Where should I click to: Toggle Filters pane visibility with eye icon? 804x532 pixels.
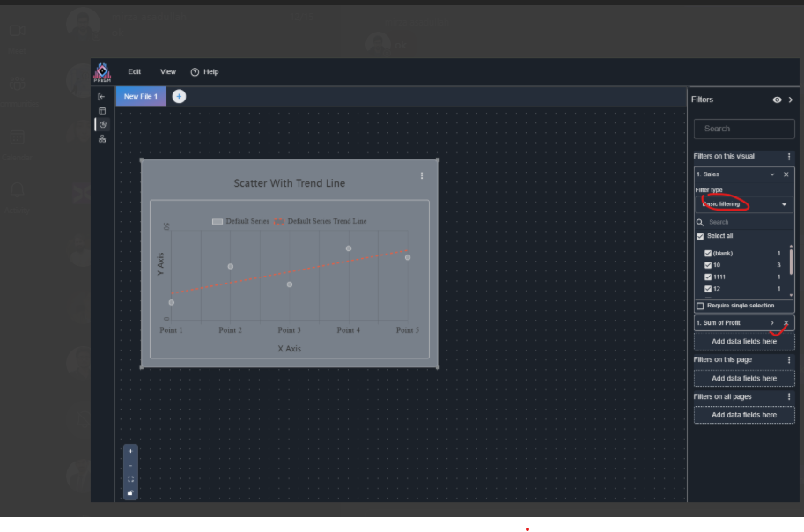coord(777,100)
